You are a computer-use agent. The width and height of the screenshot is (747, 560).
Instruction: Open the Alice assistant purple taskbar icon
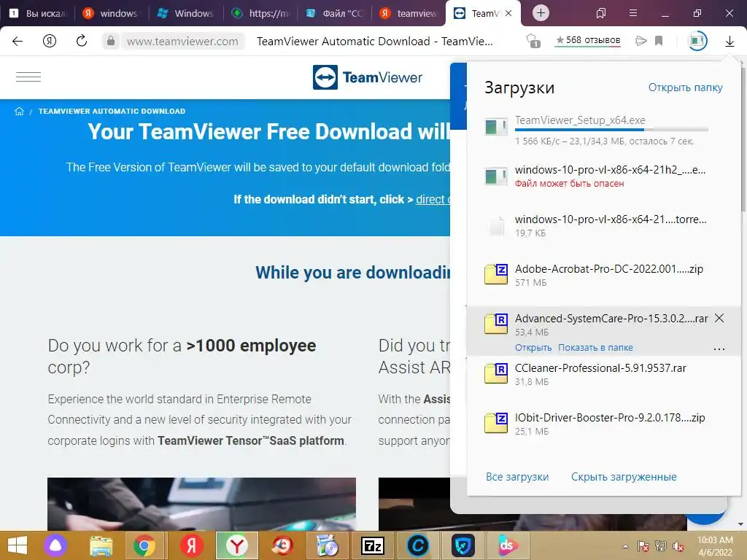[55, 545]
